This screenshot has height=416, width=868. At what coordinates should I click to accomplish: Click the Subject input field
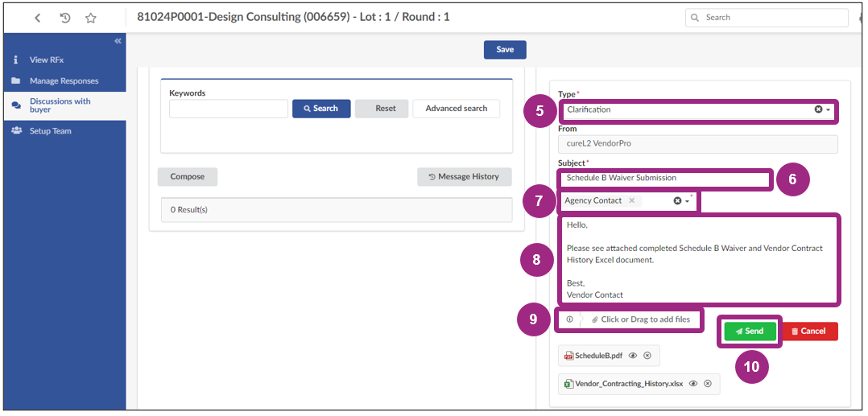[665, 178]
